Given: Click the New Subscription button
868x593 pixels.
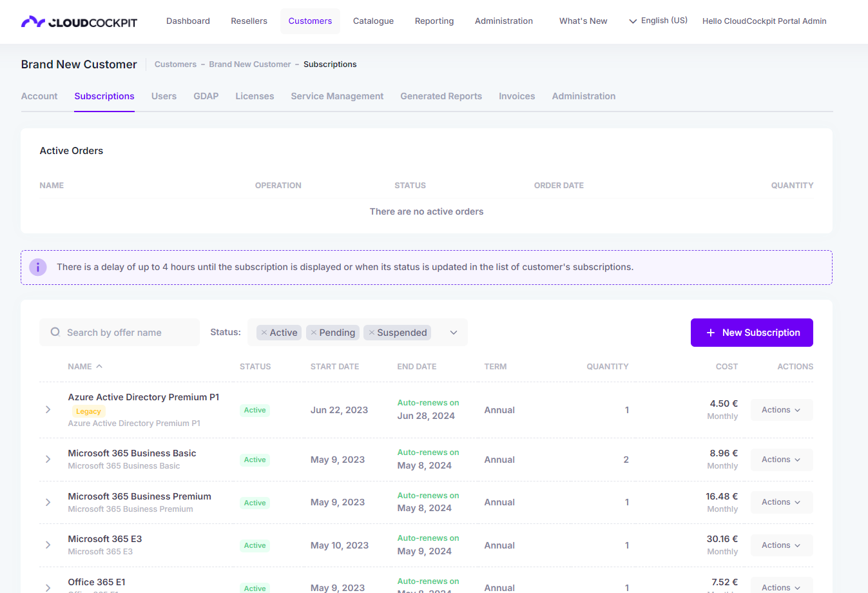Looking at the screenshot, I should pyautogui.click(x=752, y=333).
